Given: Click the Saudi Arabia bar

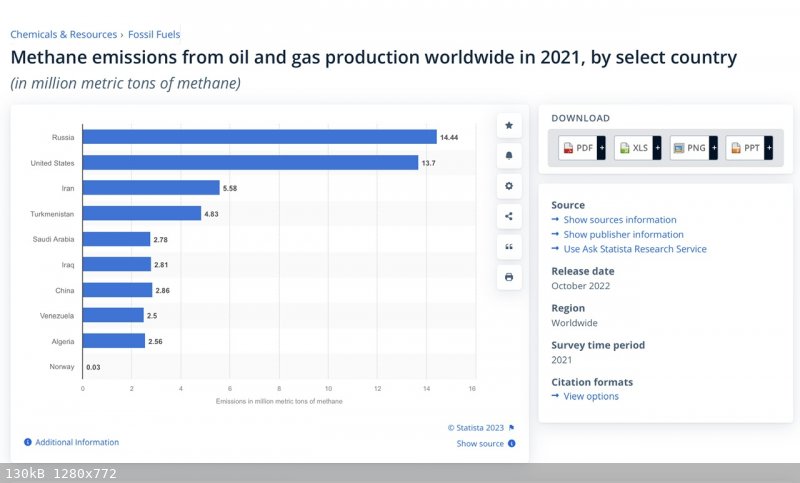Looking at the screenshot, I should (x=116, y=239).
